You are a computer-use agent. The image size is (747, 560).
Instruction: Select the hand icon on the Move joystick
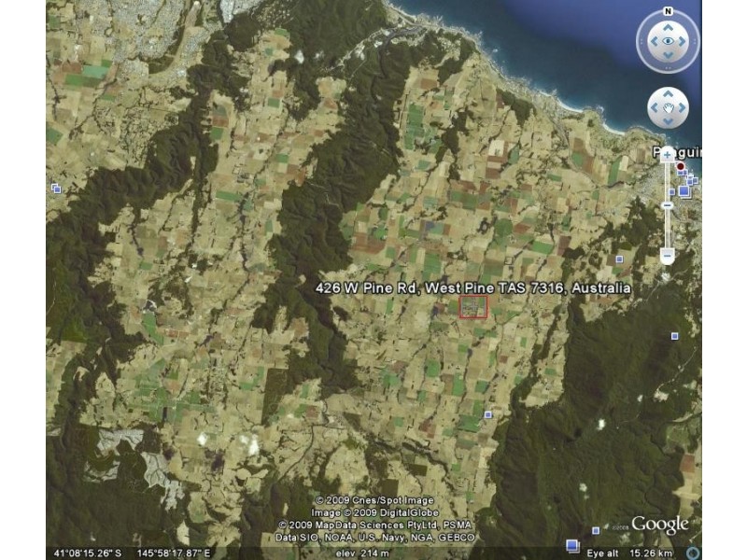click(x=669, y=106)
